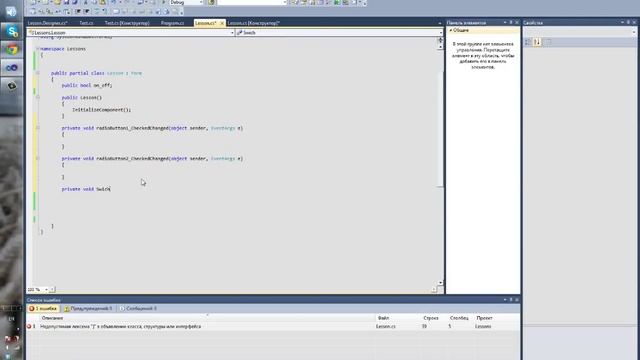The image size is (640, 360).
Task: Close the Lesson.cs tab
Action: coord(222,23)
